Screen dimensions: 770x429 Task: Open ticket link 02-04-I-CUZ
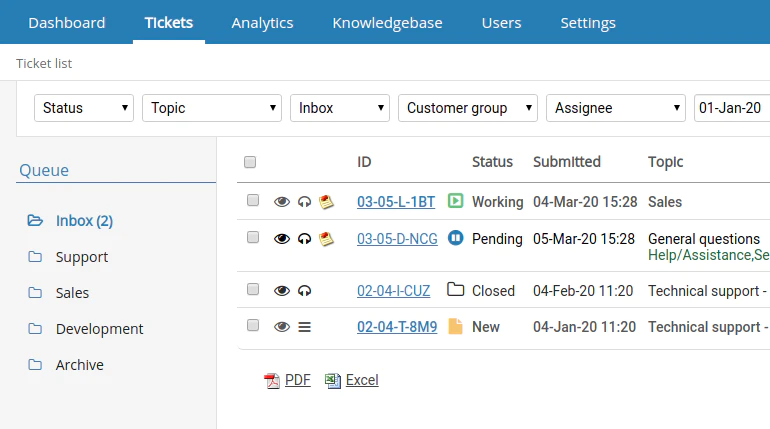pos(393,291)
